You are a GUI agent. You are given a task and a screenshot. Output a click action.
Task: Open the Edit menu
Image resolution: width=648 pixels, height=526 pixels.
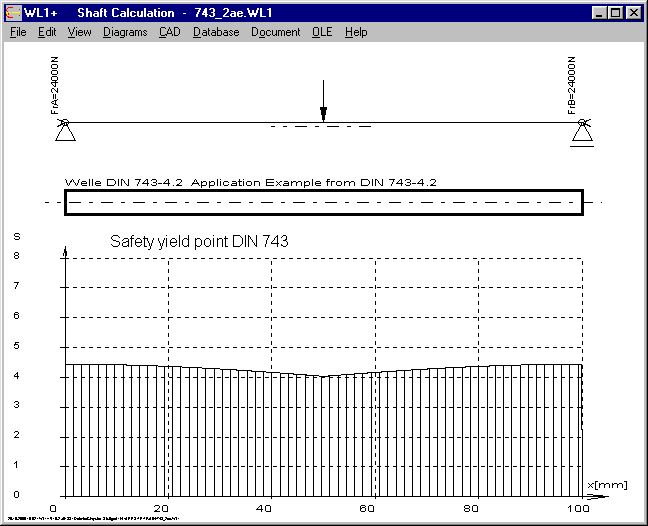tap(47, 32)
